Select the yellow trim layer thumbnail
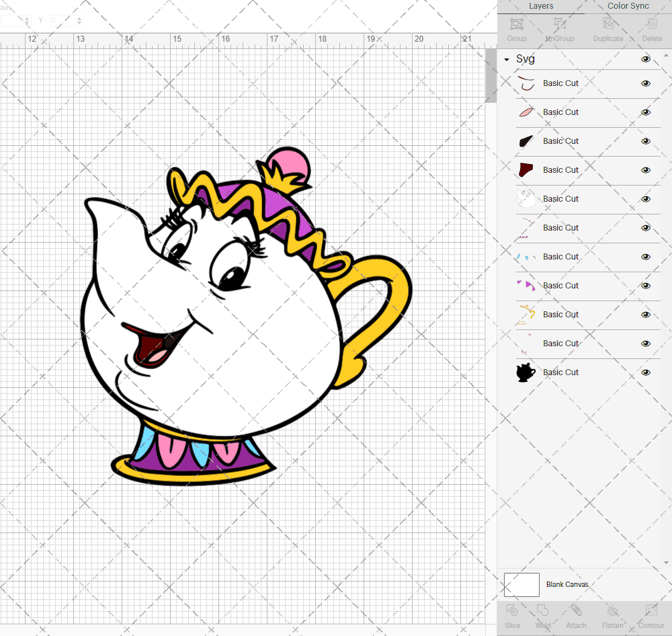This screenshot has width=672, height=636. (526, 315)
